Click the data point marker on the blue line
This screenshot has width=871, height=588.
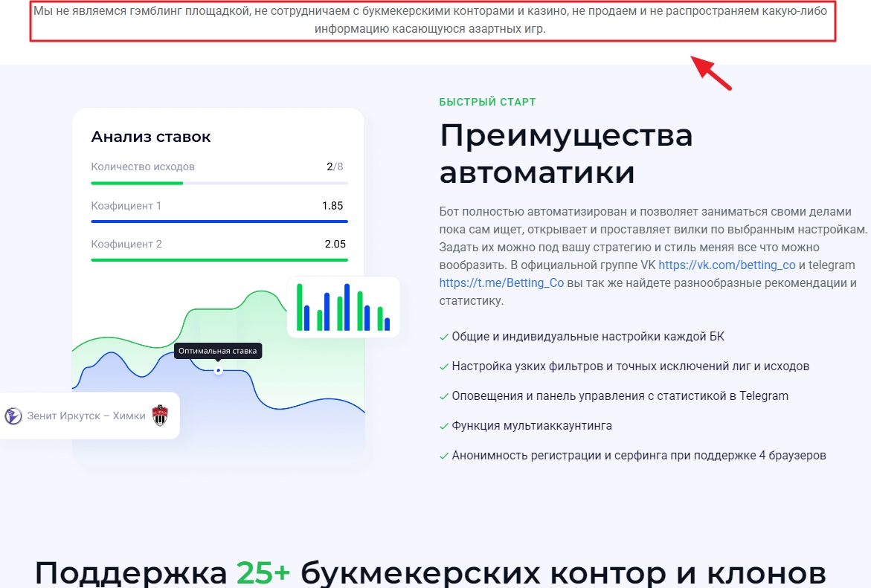(x=218, y=370)
